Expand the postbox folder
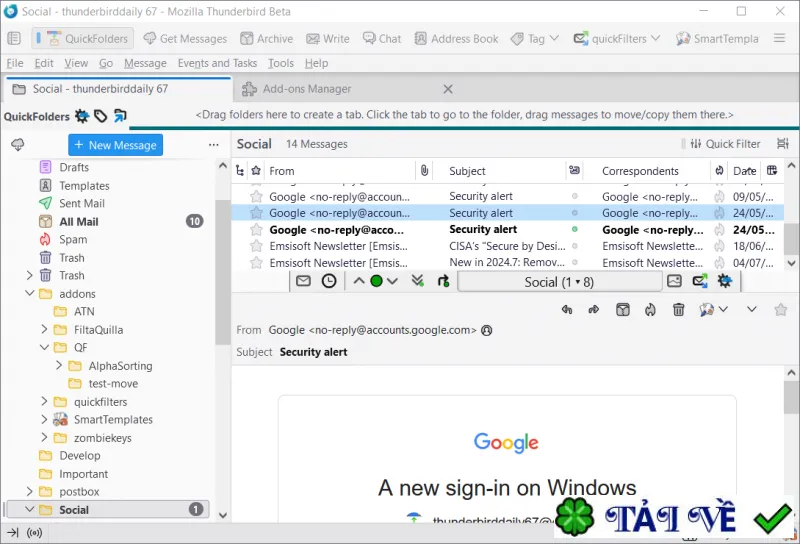 (x=30, y=491)
